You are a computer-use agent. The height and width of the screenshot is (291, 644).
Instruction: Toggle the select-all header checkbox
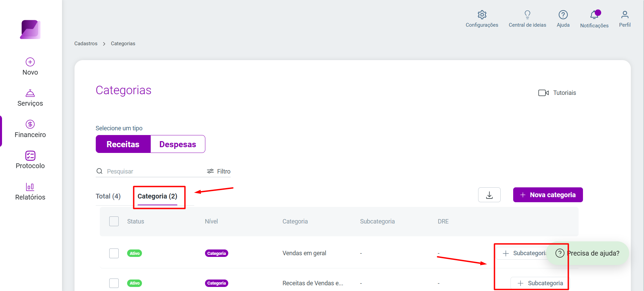114,221
